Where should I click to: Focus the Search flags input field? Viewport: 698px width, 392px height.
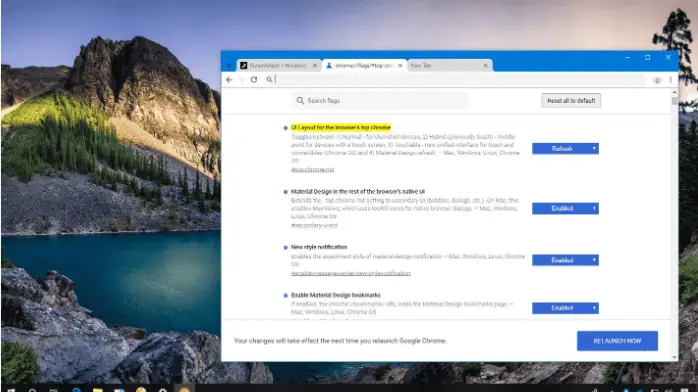(381, 101)
